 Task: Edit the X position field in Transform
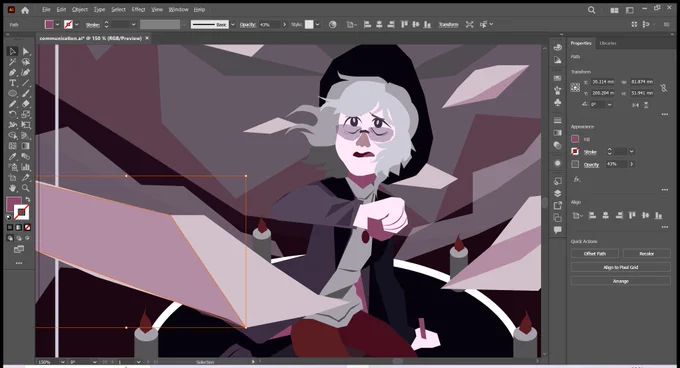(603, 82)
